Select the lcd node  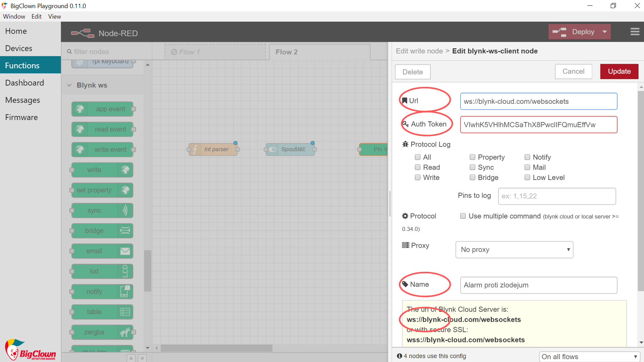click(x=102, y=271)
